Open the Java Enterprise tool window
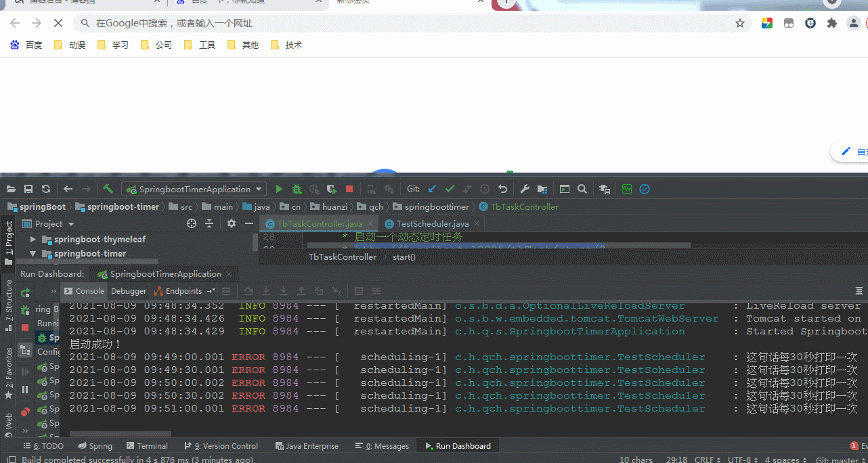Image resolution: width=868 pixels, height=463 pixels. pos(307,446)
